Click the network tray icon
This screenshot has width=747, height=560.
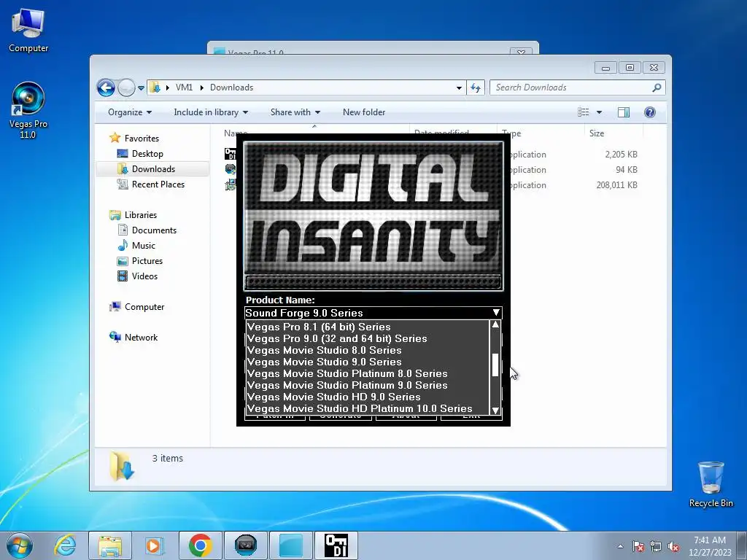(x=656, y=547)
